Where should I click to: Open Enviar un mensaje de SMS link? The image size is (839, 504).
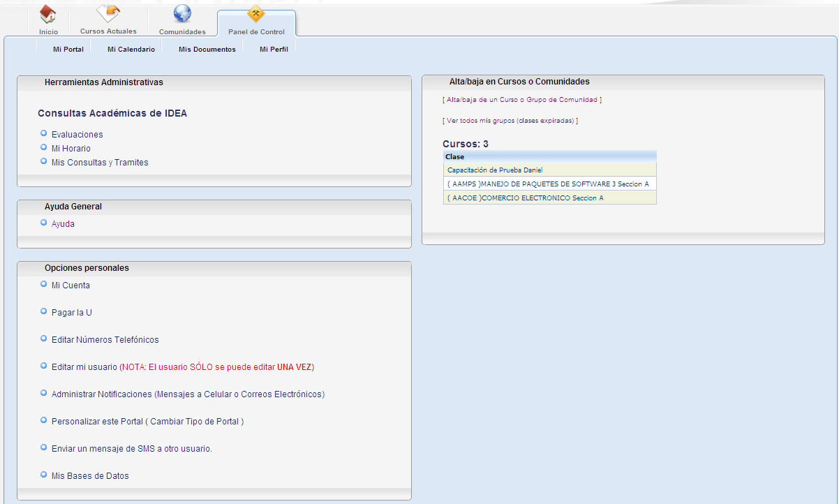pyautogui.click(x=132, y=449)
